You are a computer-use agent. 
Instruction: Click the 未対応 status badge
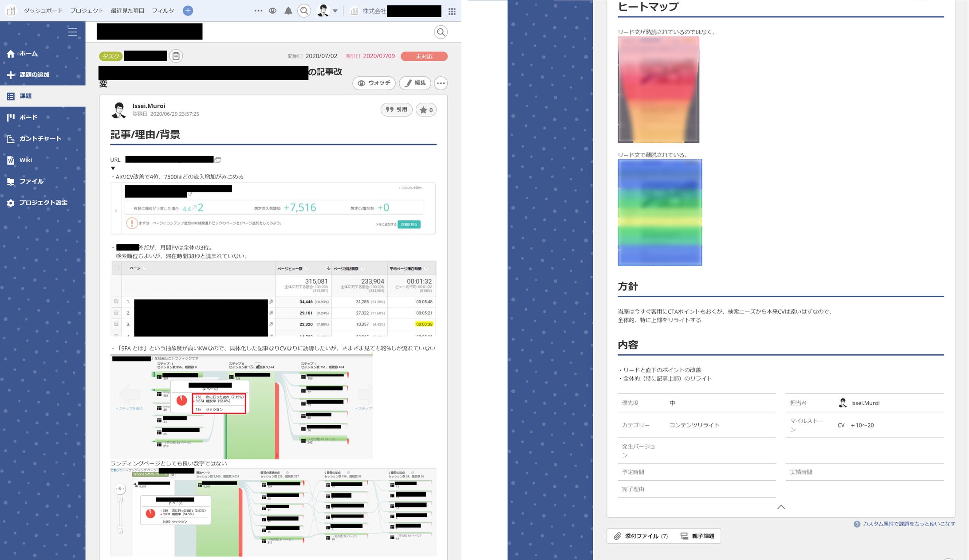[424, 56]
